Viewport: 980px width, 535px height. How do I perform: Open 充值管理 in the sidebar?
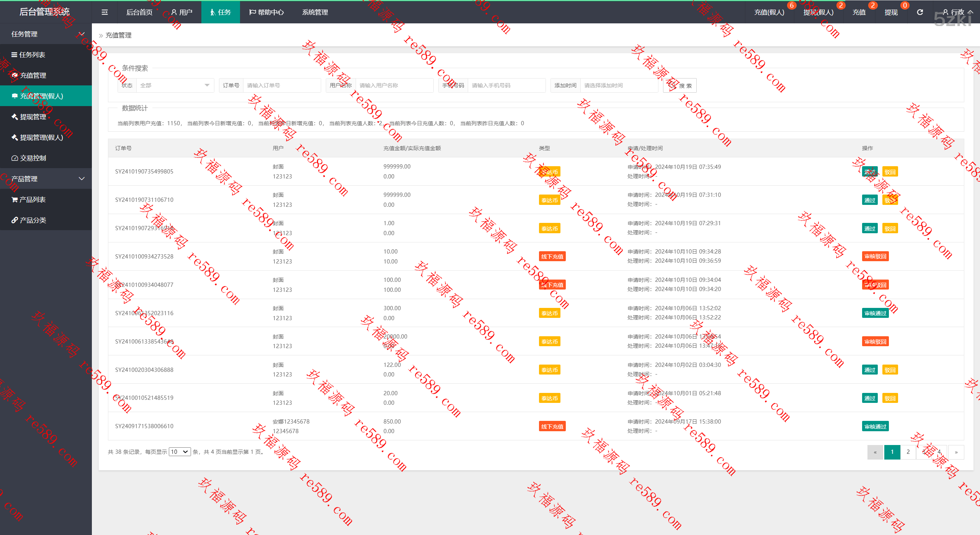33,75
